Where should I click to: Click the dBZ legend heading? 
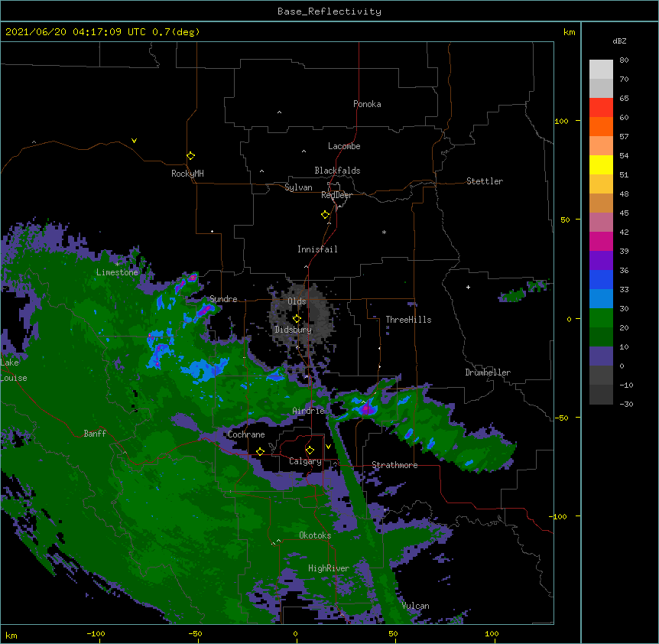pyautogui.click(x=619, y=41)
